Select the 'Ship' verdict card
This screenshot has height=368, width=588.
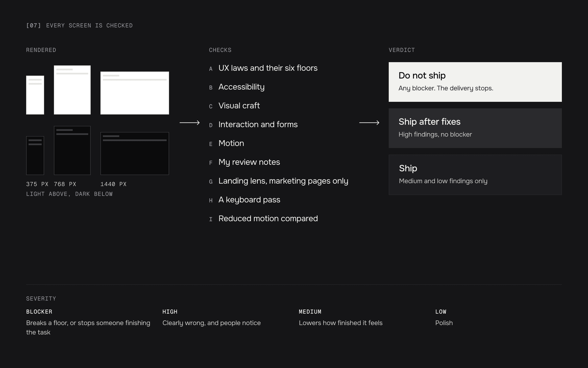pos(475,175)
